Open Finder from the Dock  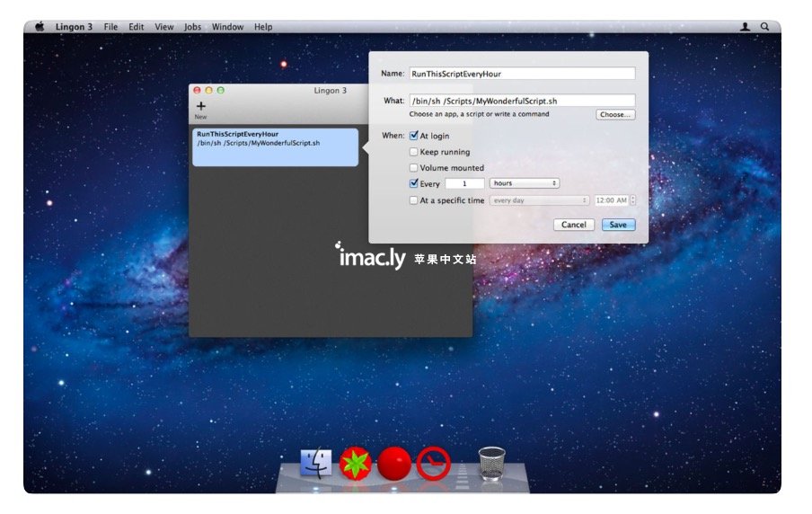click(315, 463)
